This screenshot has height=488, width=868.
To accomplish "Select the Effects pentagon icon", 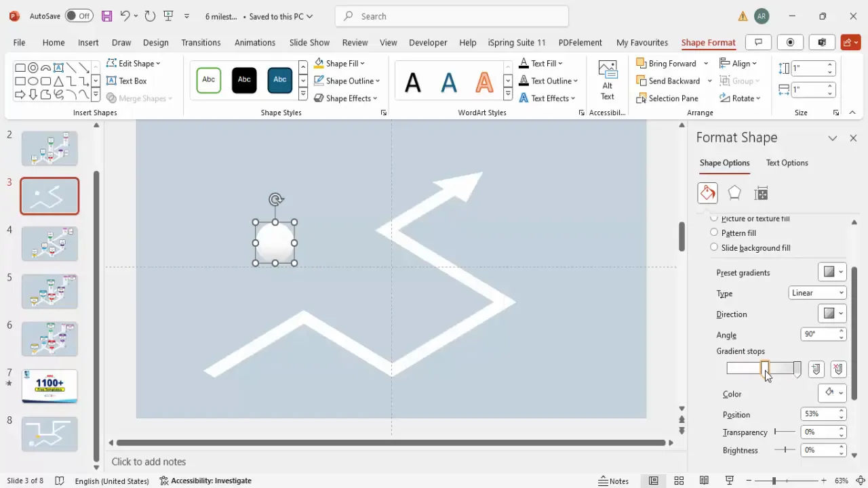I will tap(734, 193).
